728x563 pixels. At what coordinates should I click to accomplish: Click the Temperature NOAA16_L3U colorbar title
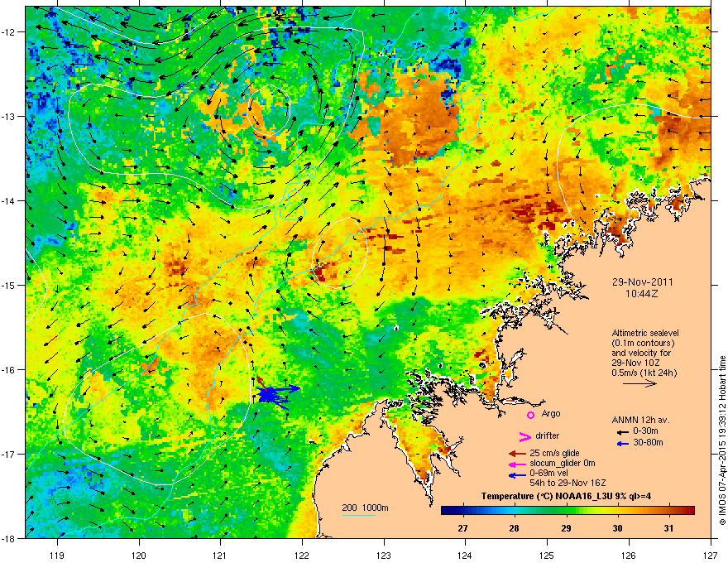[566, 496]
